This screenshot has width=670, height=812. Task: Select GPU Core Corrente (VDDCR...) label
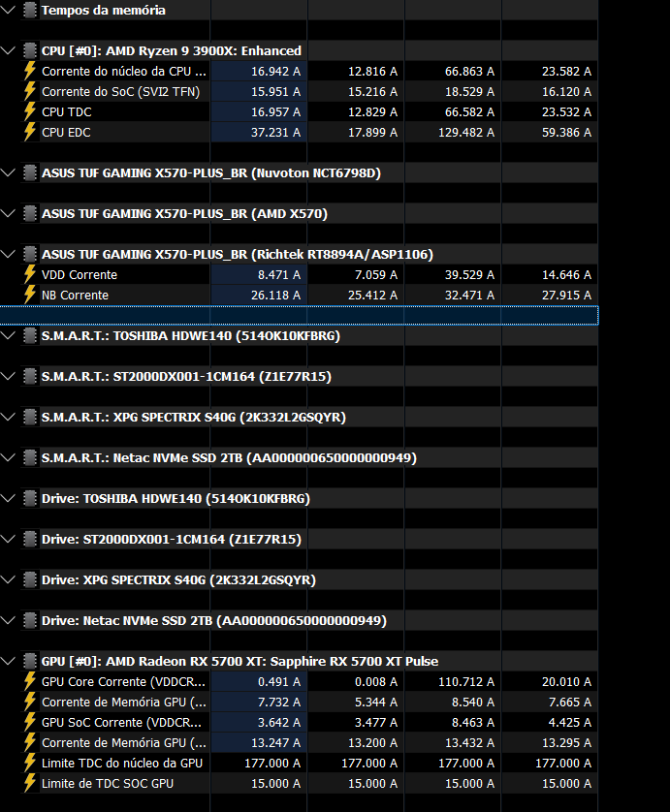coord(123,681)
